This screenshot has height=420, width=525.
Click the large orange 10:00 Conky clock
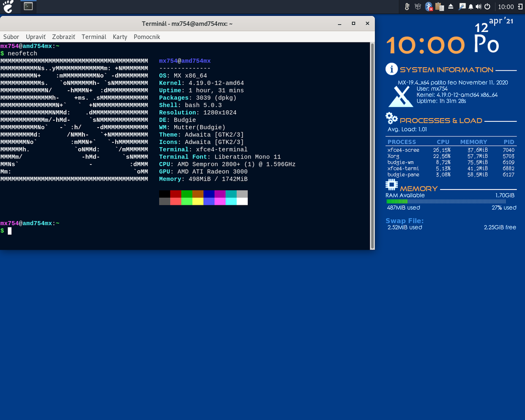coord(426,45)
